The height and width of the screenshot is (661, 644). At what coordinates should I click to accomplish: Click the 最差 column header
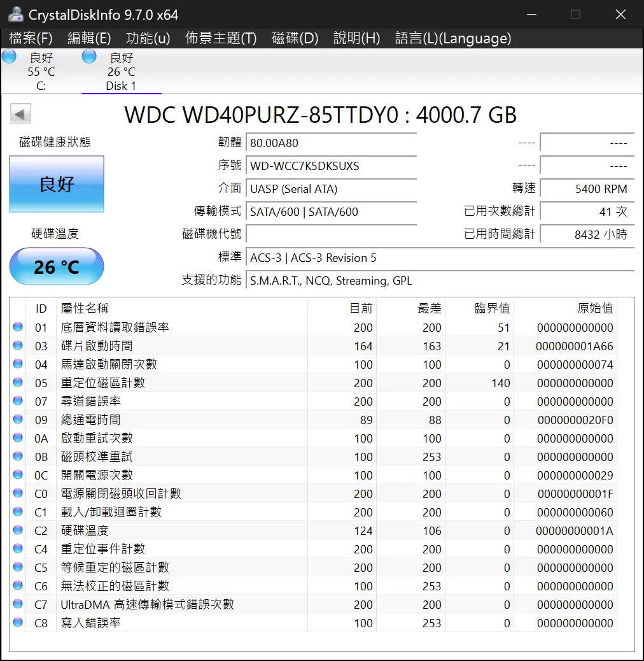(410, 309)
